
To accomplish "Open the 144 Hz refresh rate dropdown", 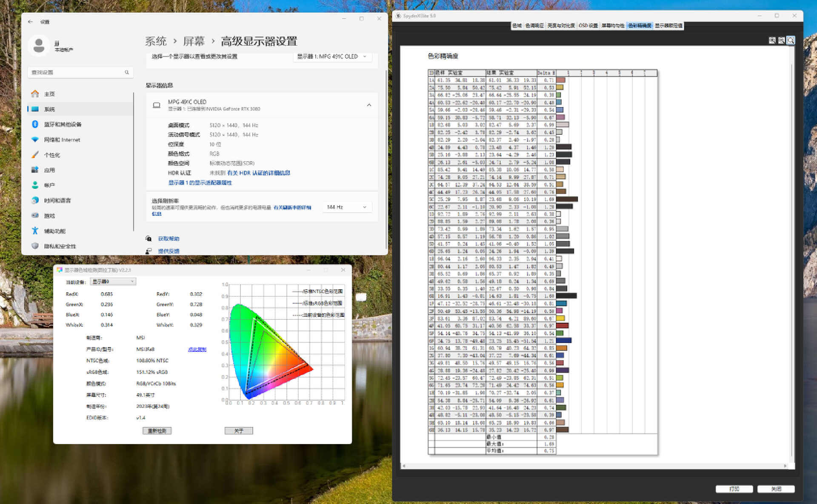I will point(347,207).
